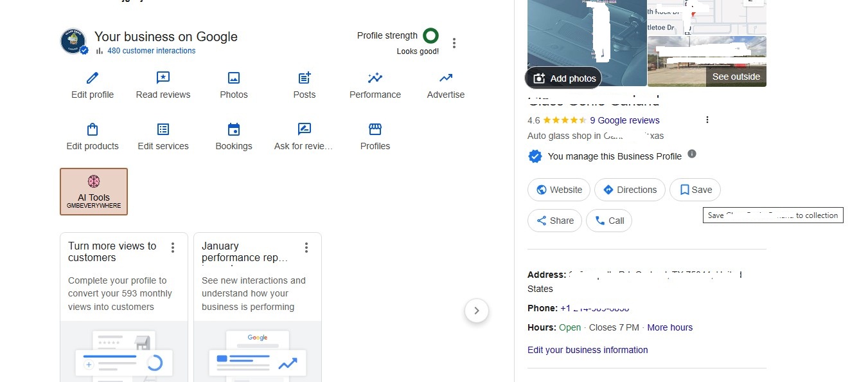Open the Share icon for the listing
The height and width of the screenshot is (382, 868).
(554, 220)
